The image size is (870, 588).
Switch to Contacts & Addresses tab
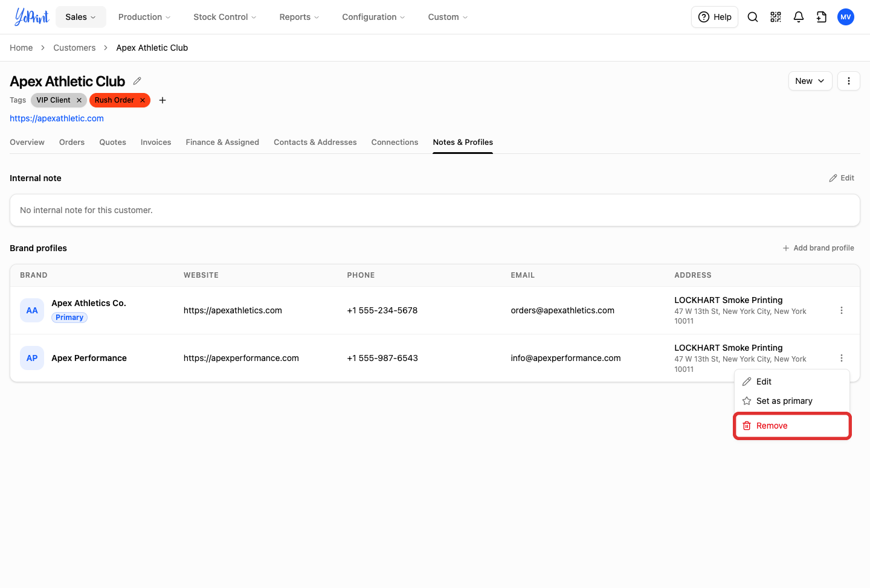click(315, 142)
